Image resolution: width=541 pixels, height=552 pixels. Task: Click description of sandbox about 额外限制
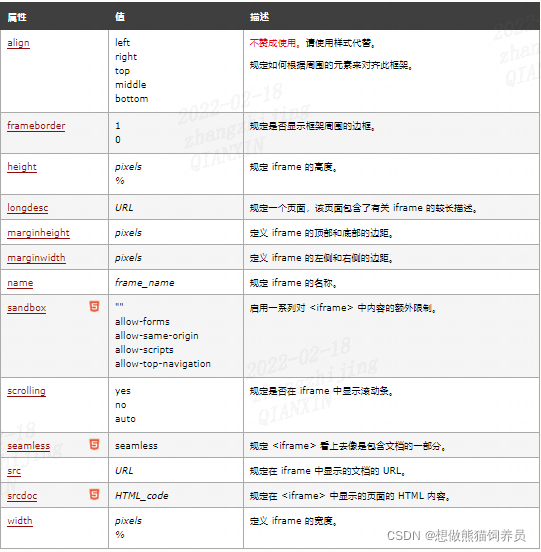click(x=343, y=308)
